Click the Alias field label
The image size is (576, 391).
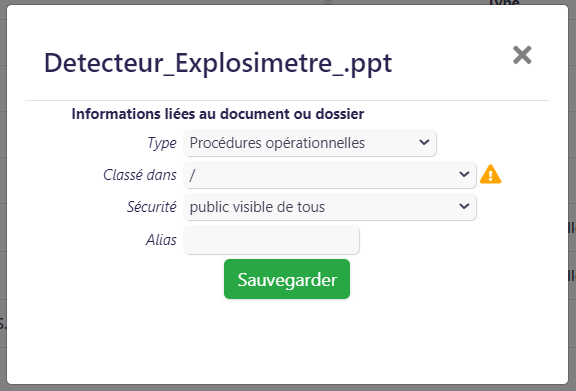[x=161, y=240]
